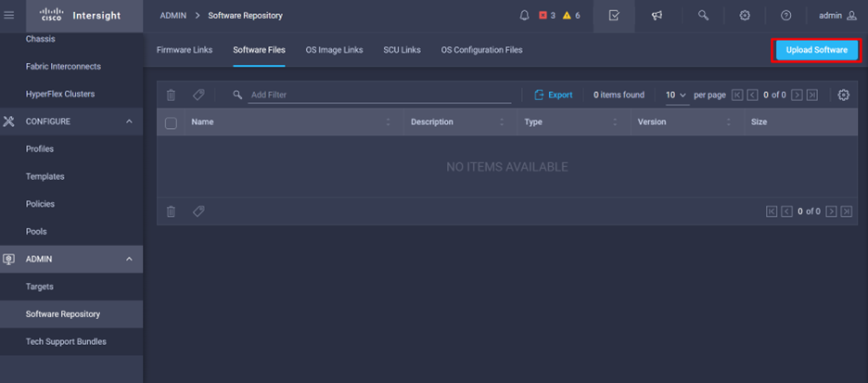Viewport: 868px width, 383px height.
Task: Open the SCU Links tab
Action: coord(402,50)
